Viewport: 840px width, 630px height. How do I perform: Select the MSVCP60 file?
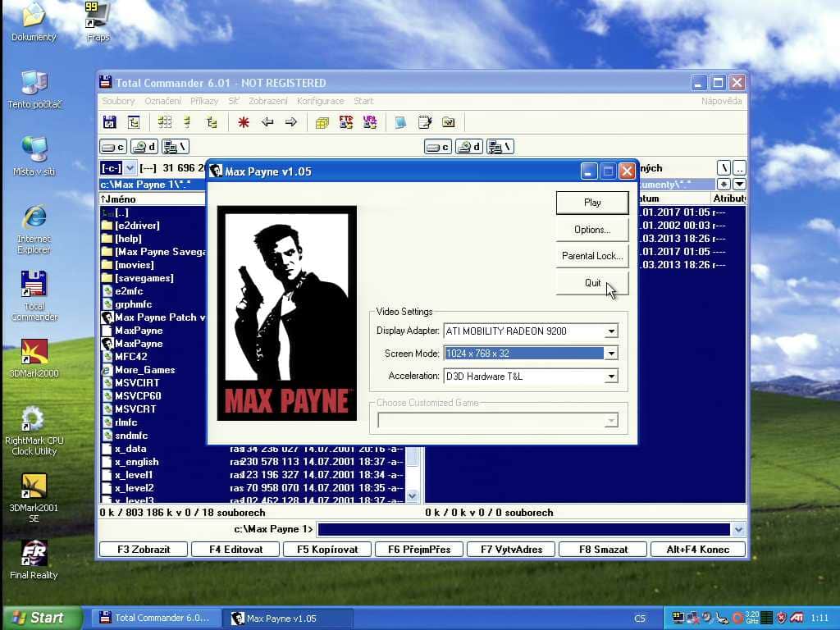click(x=138, y=396)
